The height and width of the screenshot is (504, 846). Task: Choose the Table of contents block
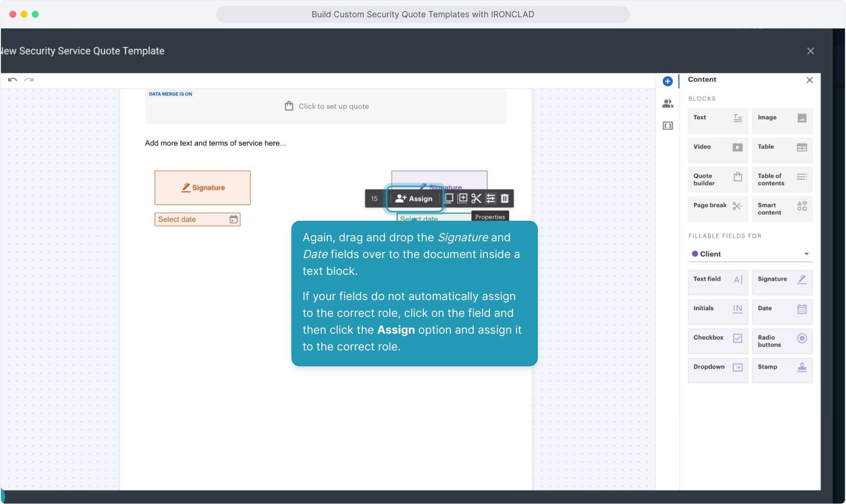click(x=782, y=180)
